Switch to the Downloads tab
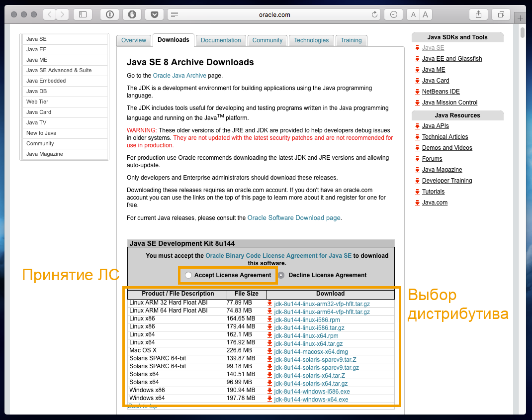Image resolution: width=532 pixels, height=420 pixels. (174, 40)
